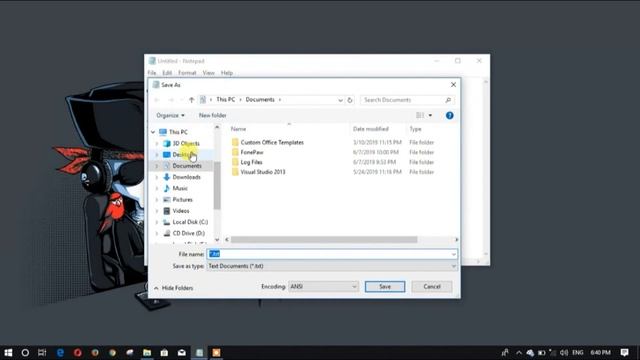Open the View menu in Notepad

click(x=209, y=73)
